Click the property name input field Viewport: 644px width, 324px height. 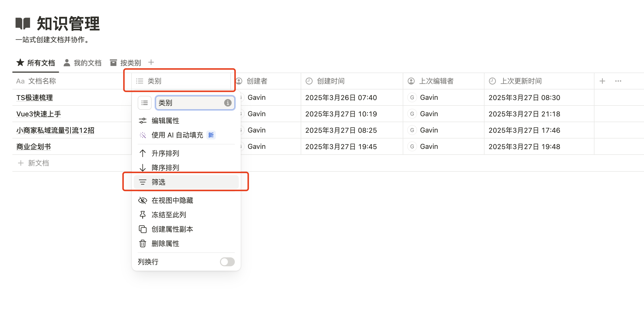tap(190, 103)
